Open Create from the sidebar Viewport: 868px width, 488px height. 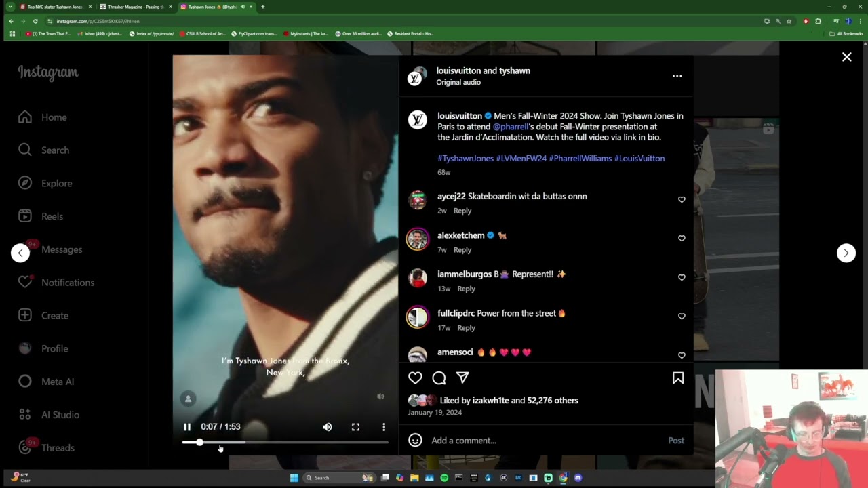coord(43,316)
